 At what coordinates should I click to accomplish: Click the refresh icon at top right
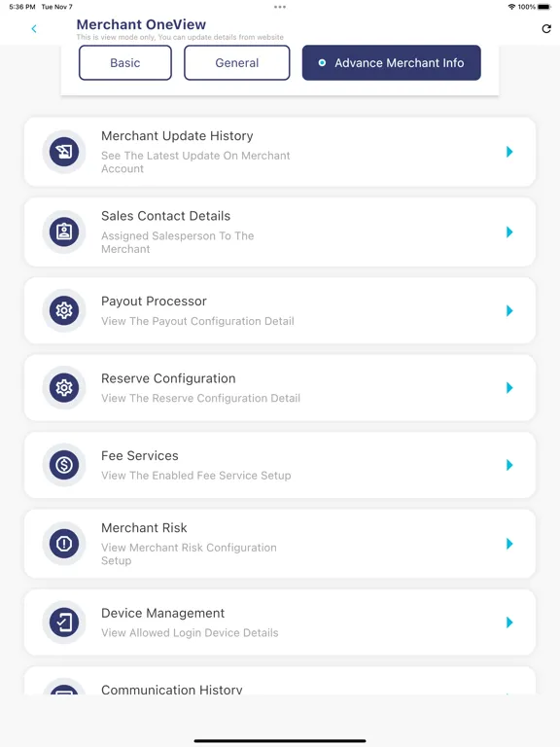point(546,28)
